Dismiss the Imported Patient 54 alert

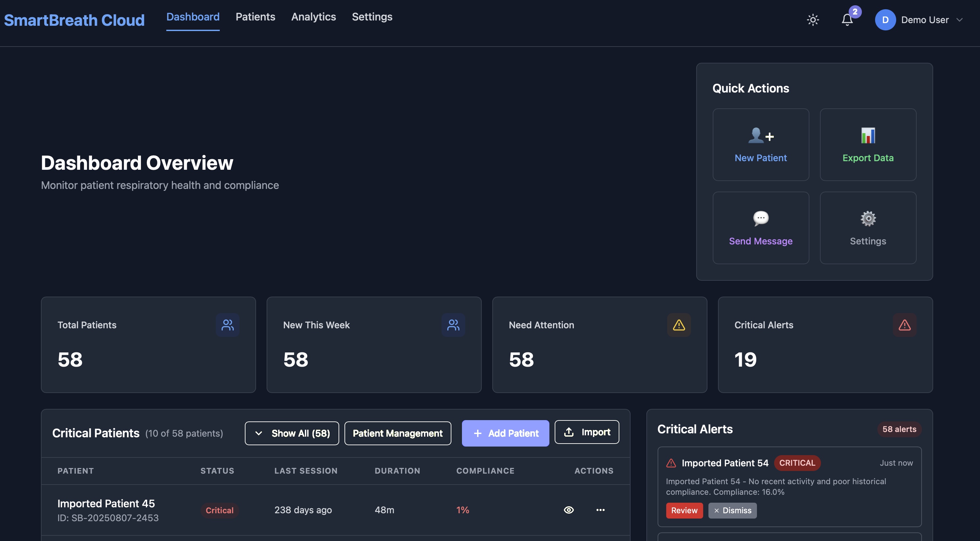[x=732, y=510]
